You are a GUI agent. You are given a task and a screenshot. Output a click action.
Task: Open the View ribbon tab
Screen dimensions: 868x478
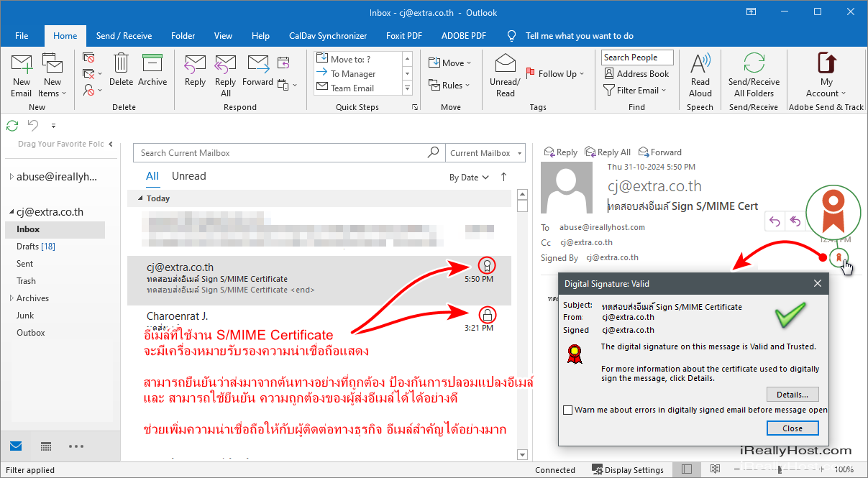coord(224,36)
